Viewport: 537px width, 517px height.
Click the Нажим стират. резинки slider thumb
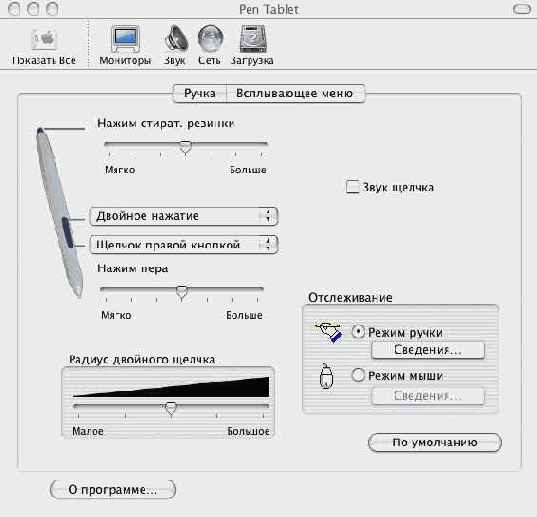pyautogui.click(x=185, y=148)
